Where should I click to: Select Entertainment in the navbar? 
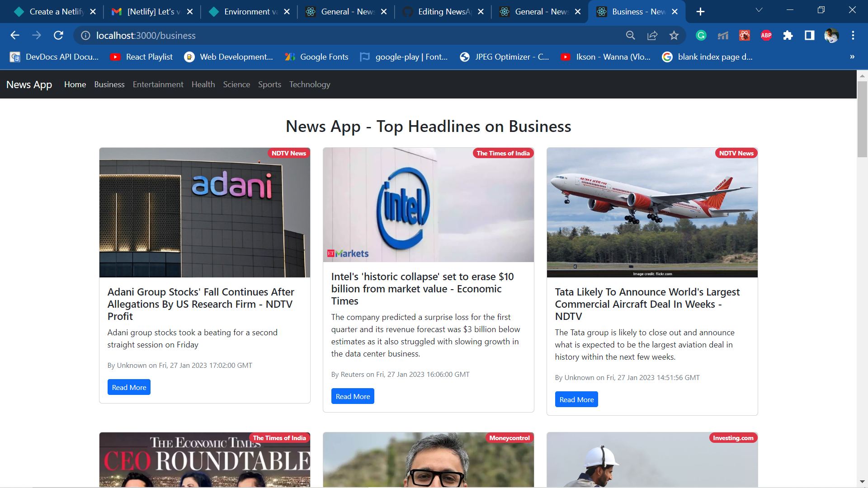click(x=158, y=84)
